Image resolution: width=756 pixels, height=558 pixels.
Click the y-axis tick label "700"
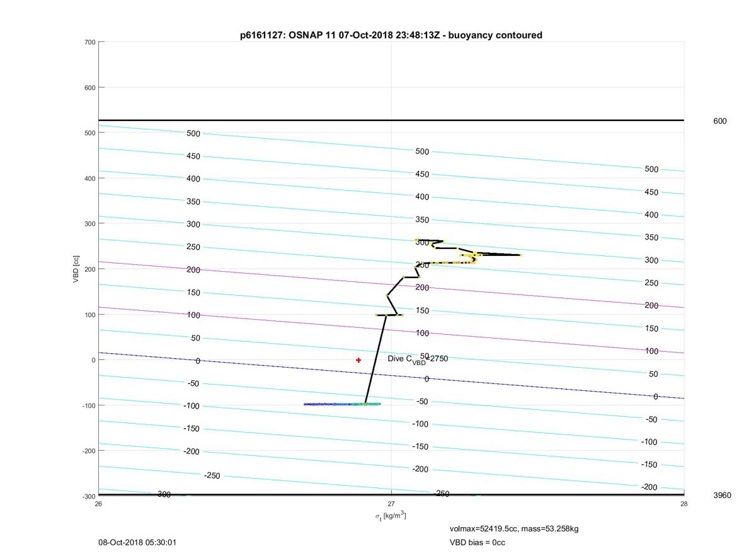click(x=89, y=42)
